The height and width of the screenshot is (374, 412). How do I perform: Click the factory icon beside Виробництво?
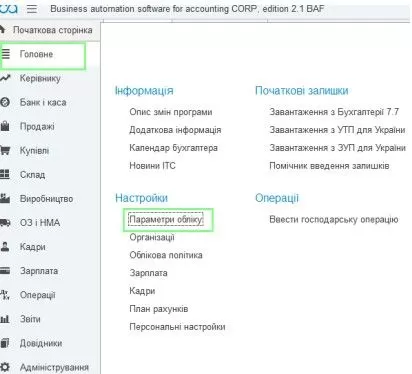[x=5, y=198]
